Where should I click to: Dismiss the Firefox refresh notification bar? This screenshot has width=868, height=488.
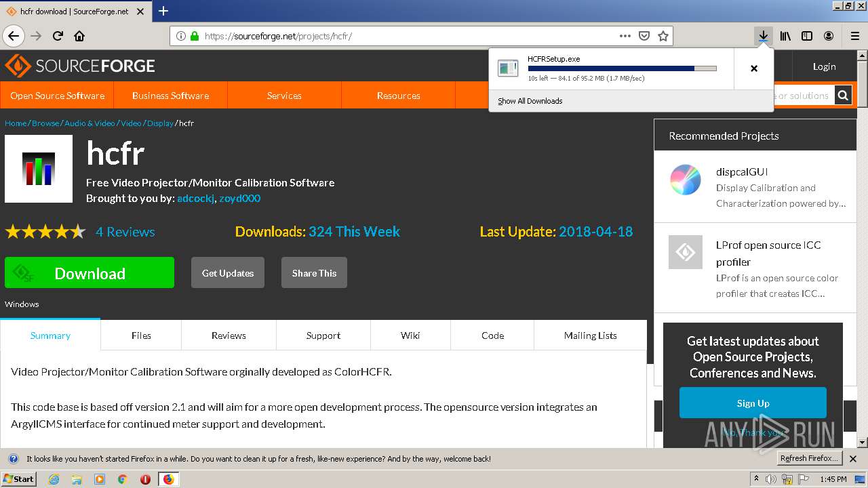854,459
